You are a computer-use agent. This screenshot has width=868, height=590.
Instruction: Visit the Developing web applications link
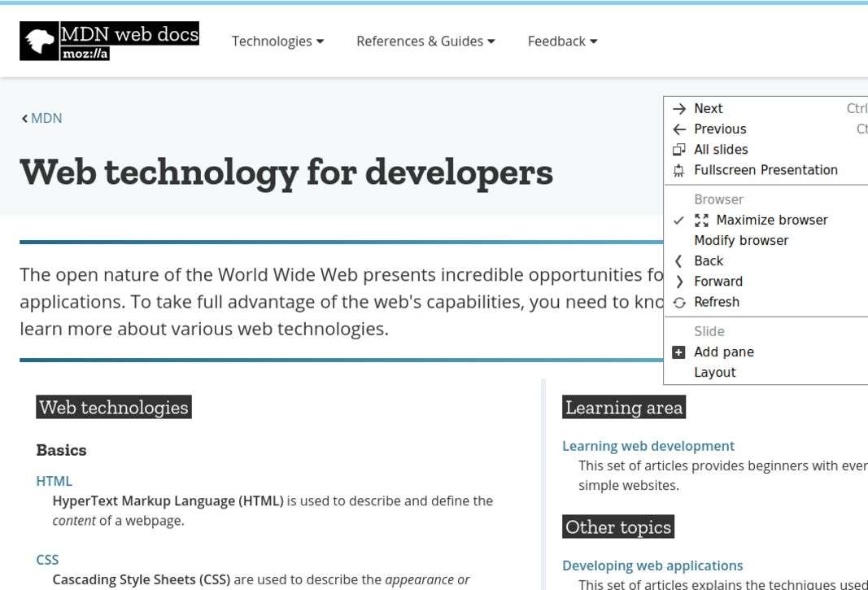pyautogui.click(x=652, y=566)
